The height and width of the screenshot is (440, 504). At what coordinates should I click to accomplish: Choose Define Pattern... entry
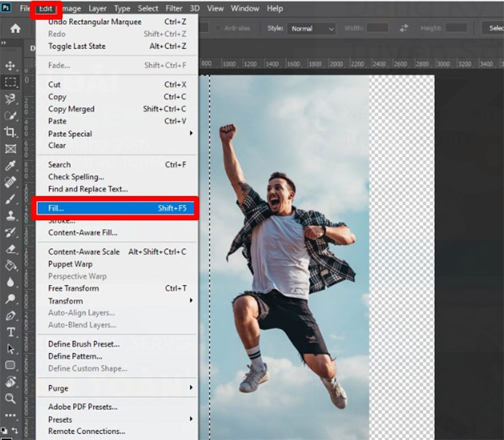click(117, 356)
